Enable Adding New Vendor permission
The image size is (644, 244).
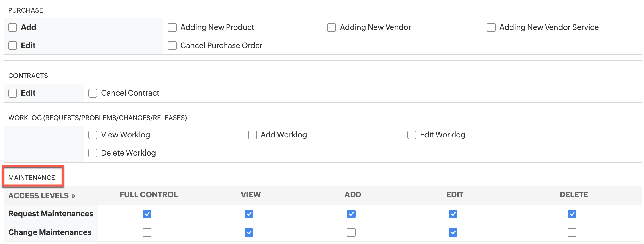(332, 27)
